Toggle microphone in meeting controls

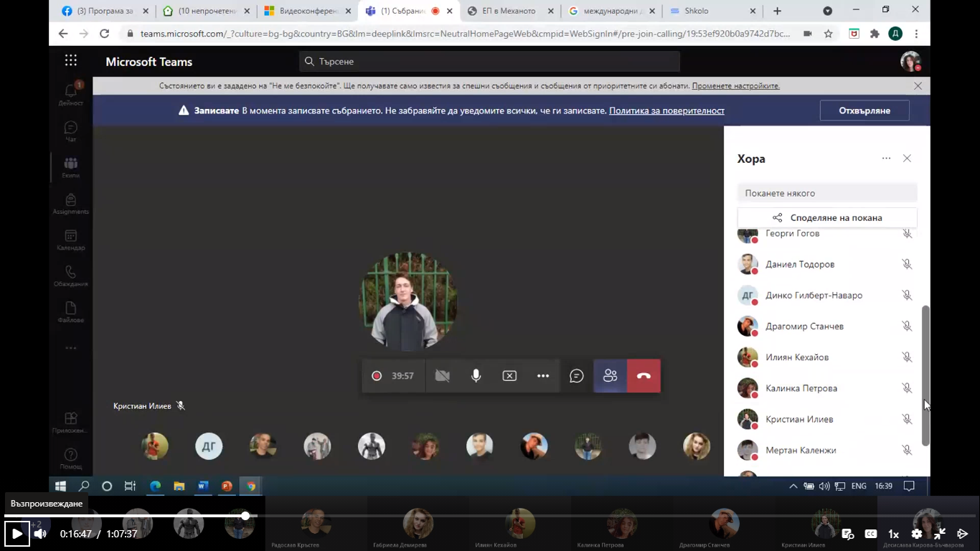point(476,376)
